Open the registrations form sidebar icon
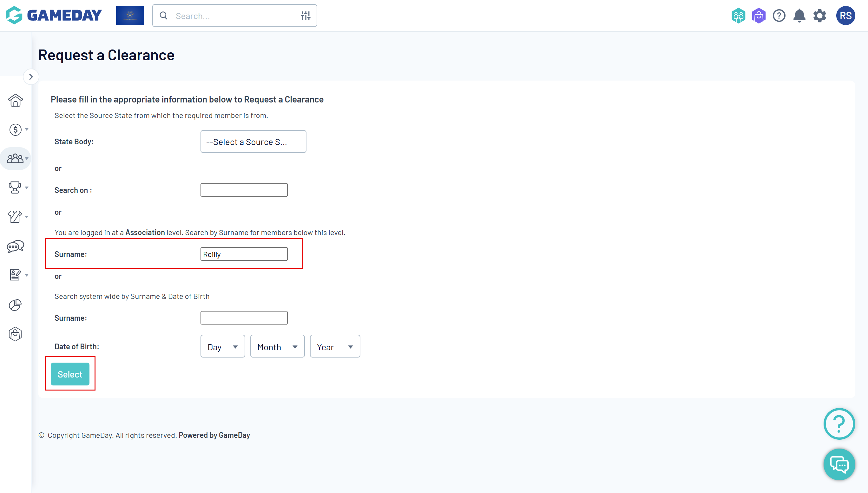 pyautogui.click(x=15, y=275)
